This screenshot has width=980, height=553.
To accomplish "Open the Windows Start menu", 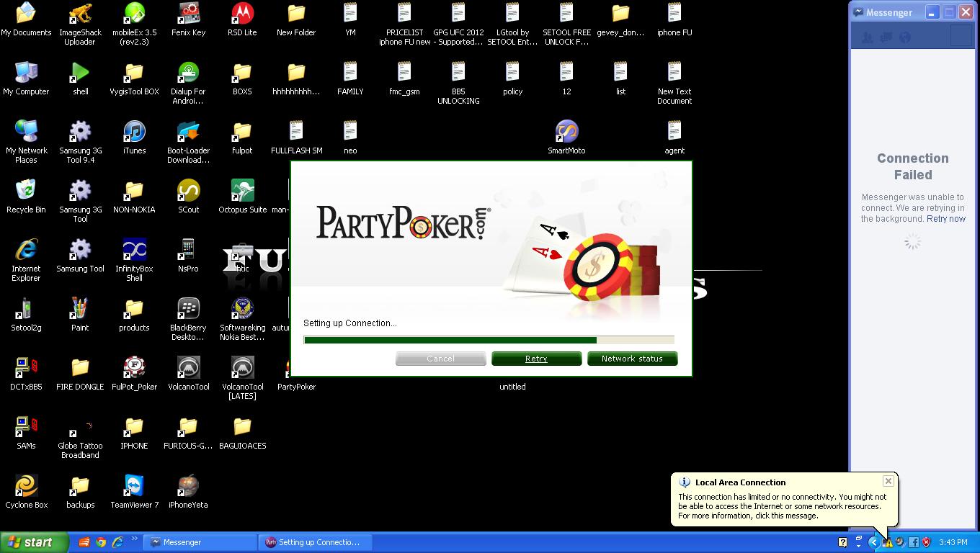I will [34, 542].
